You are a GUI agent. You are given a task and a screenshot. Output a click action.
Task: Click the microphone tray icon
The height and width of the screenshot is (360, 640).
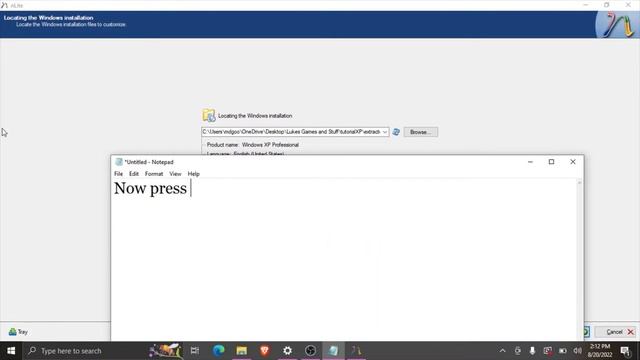(532, 351)
